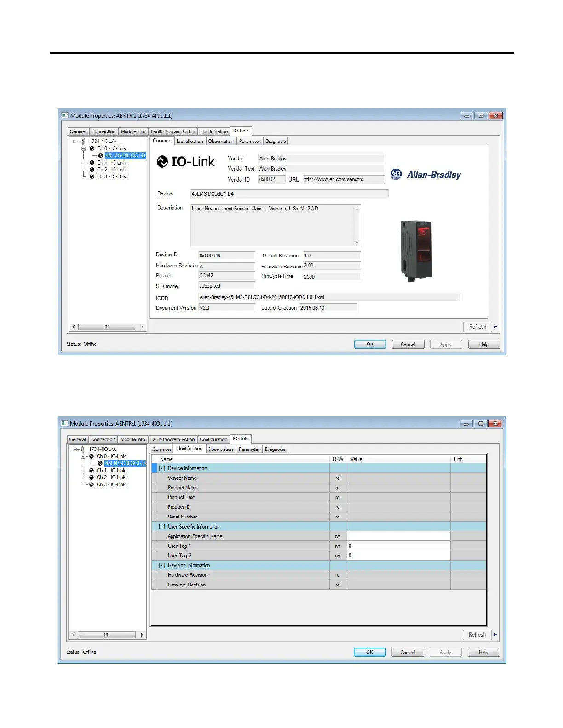Click the Device ID field showing 0x000049
The image size is (563, 728).
(x=227, y=256)
